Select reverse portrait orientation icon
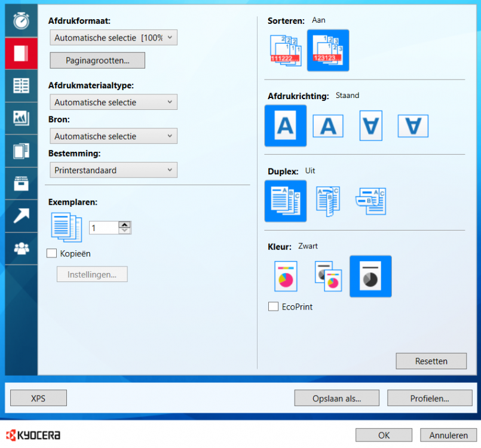This screenshot has height=448, width=481. tap(370, 125)
